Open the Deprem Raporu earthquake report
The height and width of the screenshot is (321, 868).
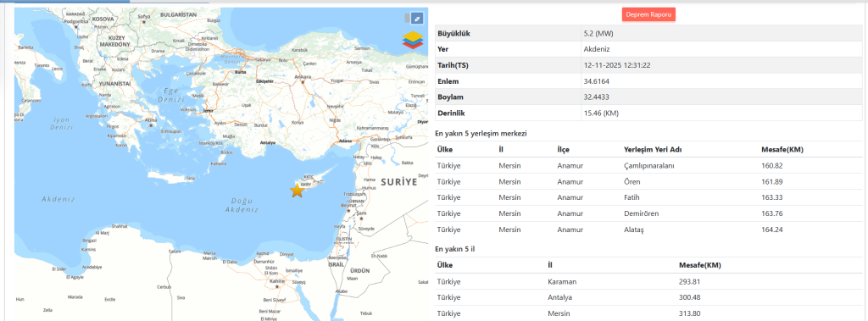coord(648,15)
